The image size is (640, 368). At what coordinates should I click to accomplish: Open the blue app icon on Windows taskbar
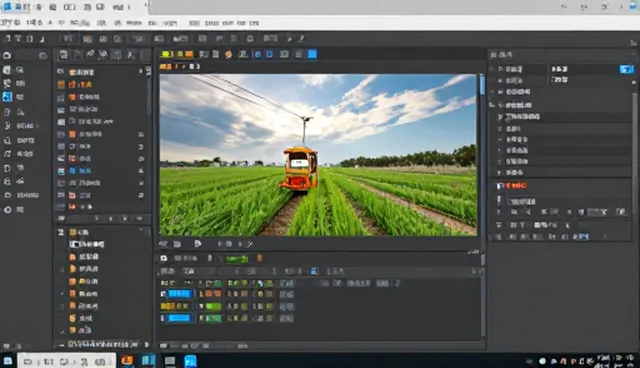(190, 361)
